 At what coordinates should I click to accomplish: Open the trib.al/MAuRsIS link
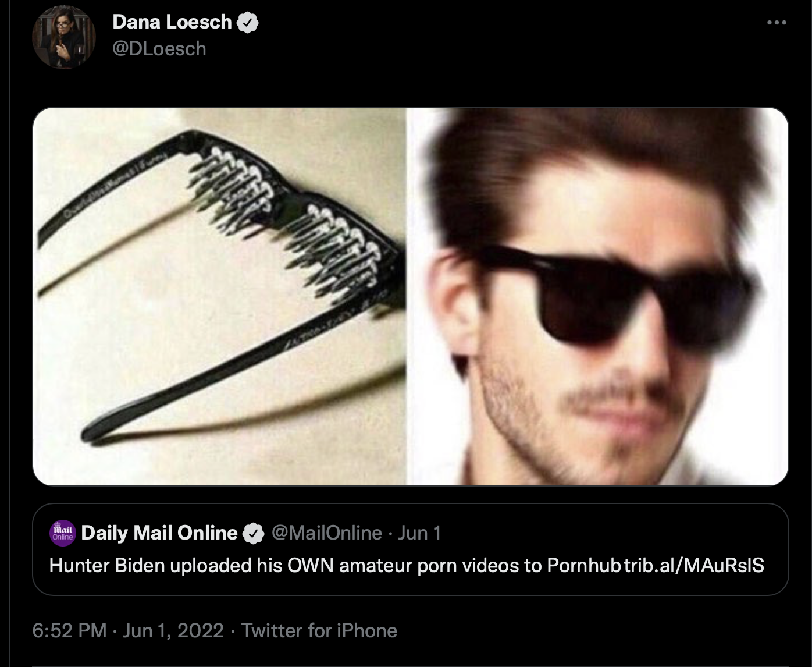coord(693,565)
